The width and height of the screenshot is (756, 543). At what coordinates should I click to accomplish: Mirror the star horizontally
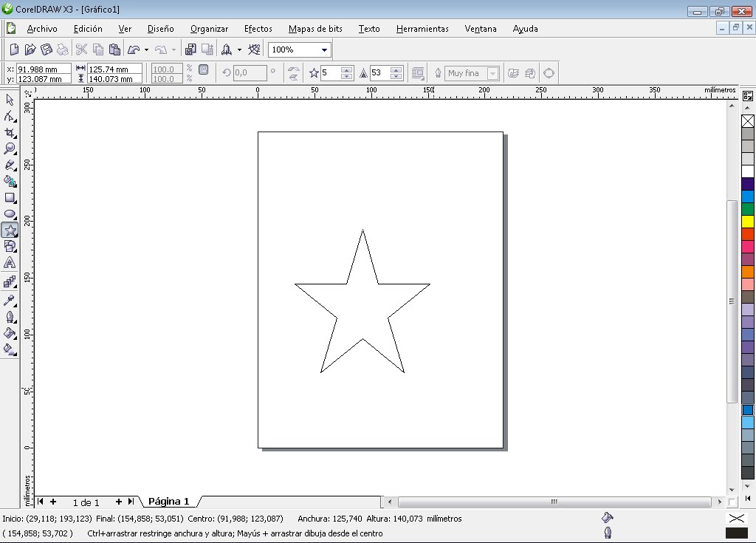click(293, 68)
